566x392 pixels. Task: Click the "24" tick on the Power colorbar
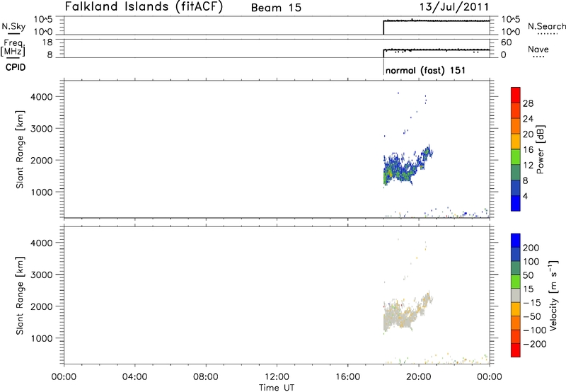point(528,119)
